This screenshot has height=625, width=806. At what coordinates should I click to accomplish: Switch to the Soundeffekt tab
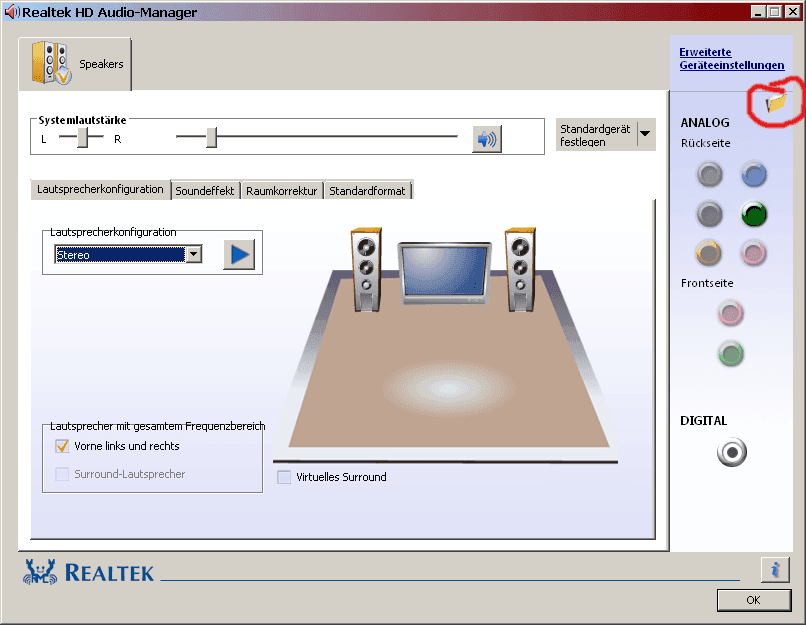click(205, 191)
